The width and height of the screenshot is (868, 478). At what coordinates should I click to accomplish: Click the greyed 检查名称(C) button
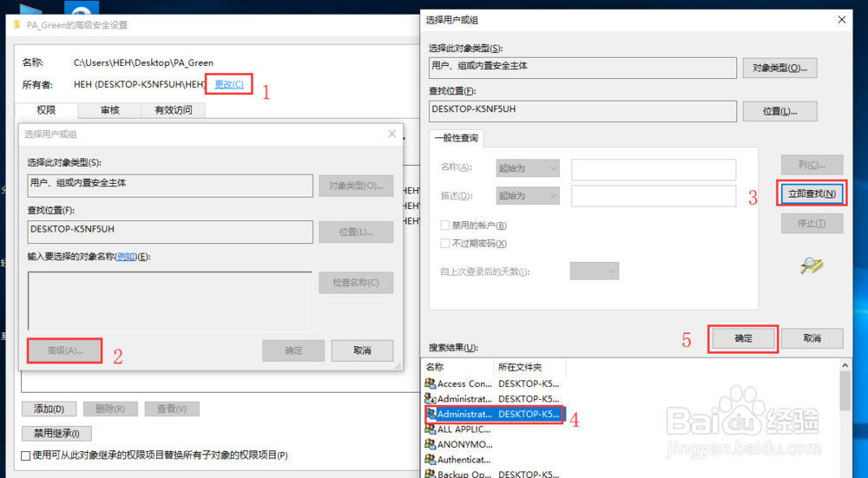click(356, 282)
